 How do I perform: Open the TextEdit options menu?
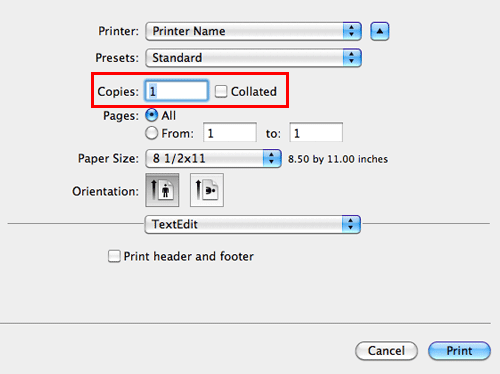tap(253, 224)
